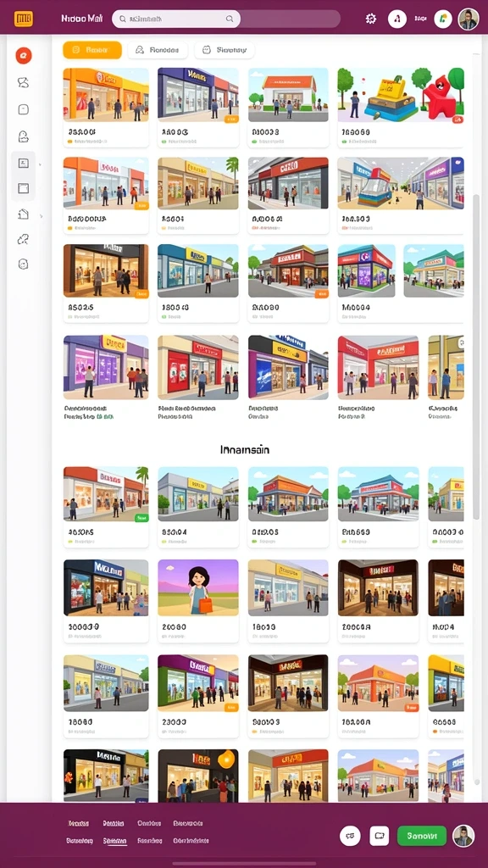Image resolution: width=488 pixels, height=868 pixels.
Task: Open the woman with orange bag thumbnail
Action: (198, 587)
